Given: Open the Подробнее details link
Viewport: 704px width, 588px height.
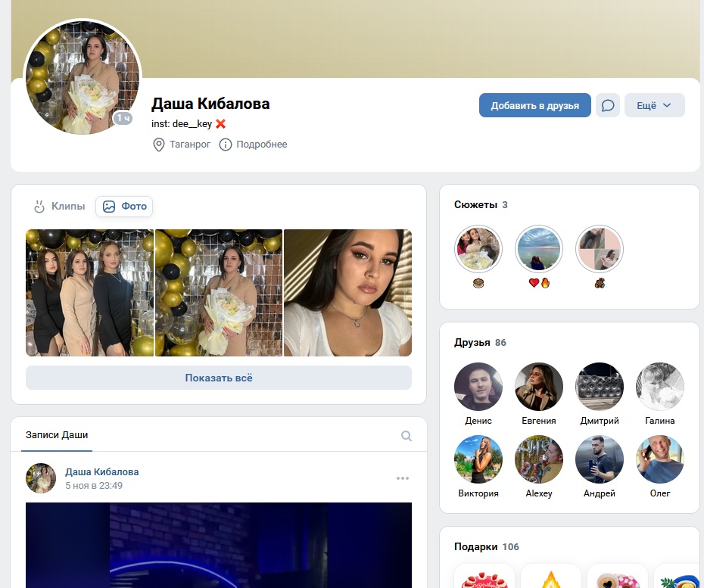Looking at the screenshot, I should (x=262, y=145).
